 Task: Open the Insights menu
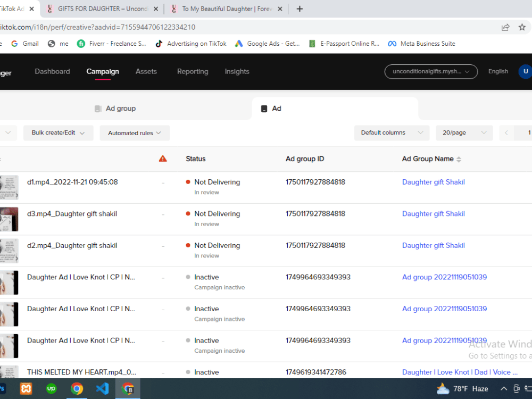pyautogui.click(x=237, y=71)
